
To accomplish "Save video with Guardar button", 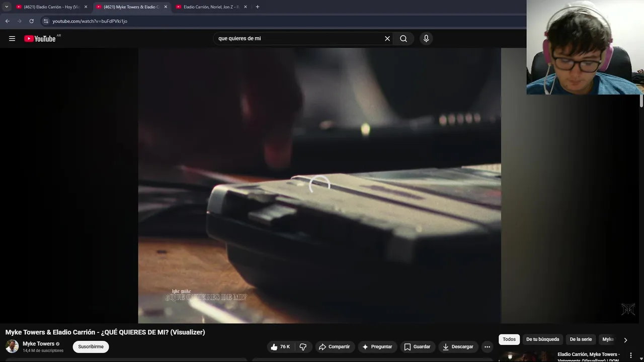I will pyautogui.click(x=417, y=347).
